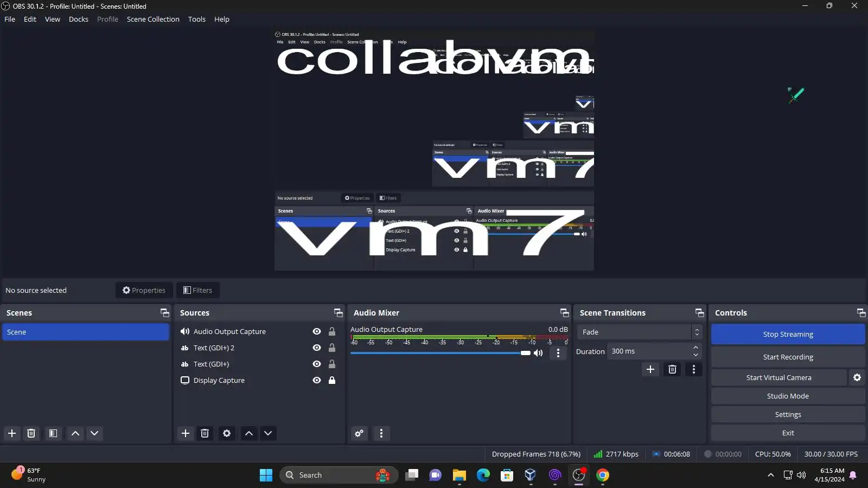
Task: Lock the Audio Output Capture source
Action: pyautogui.click(x=332, y=331)
